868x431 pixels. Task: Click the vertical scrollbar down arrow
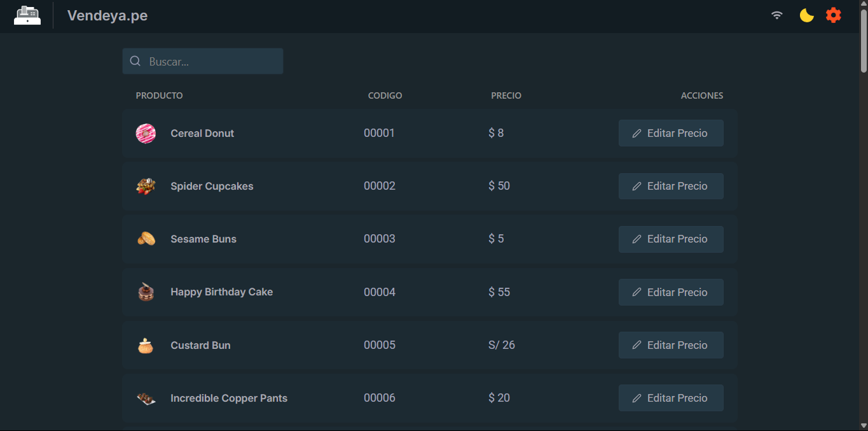pos(863,427)
